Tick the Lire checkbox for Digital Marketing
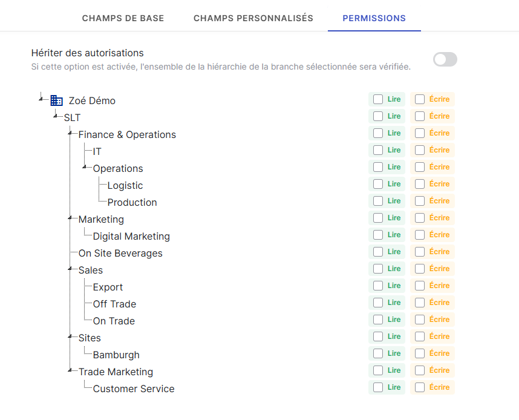The height and width of the screenshot is (420, 519). 378,235
